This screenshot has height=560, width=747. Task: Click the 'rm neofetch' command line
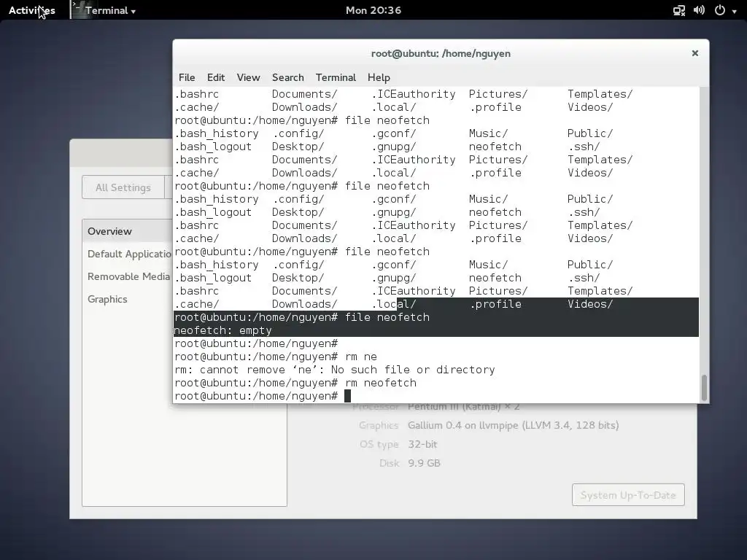click(381, 383)
